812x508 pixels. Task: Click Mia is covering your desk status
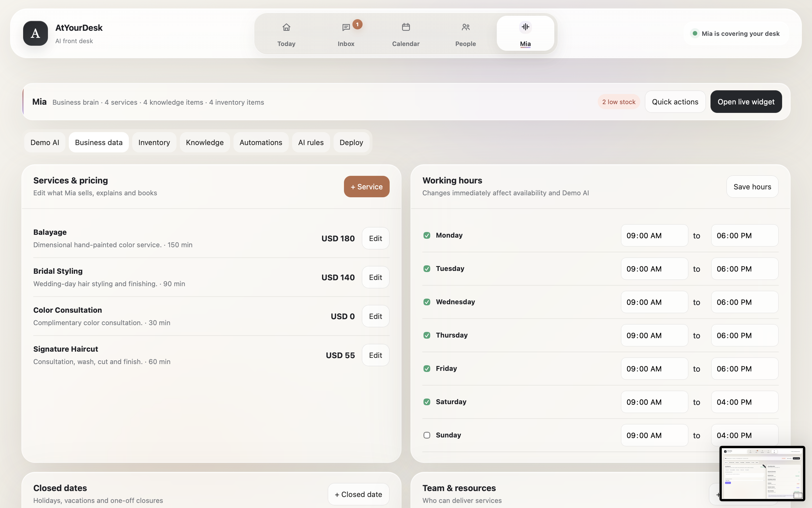tap(736, 33)
